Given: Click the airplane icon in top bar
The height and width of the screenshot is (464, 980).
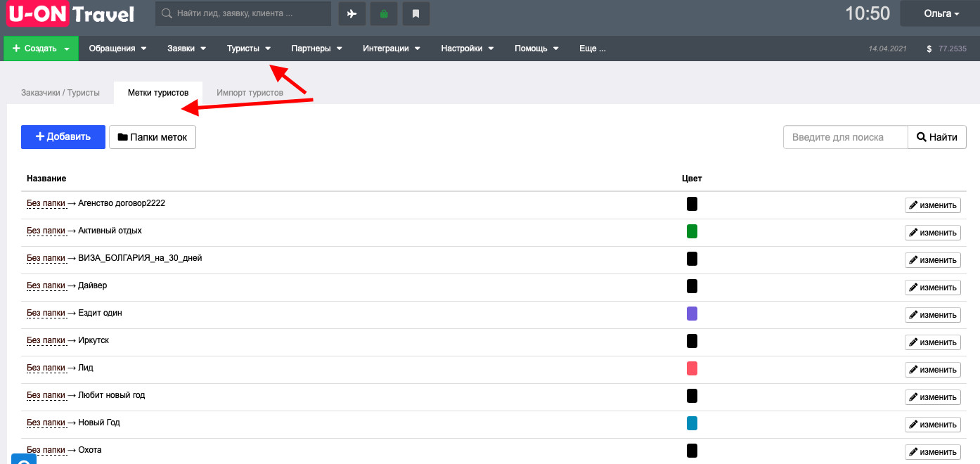Looking at the screenshot, I should pyautogui.click(x=352, y=13).
